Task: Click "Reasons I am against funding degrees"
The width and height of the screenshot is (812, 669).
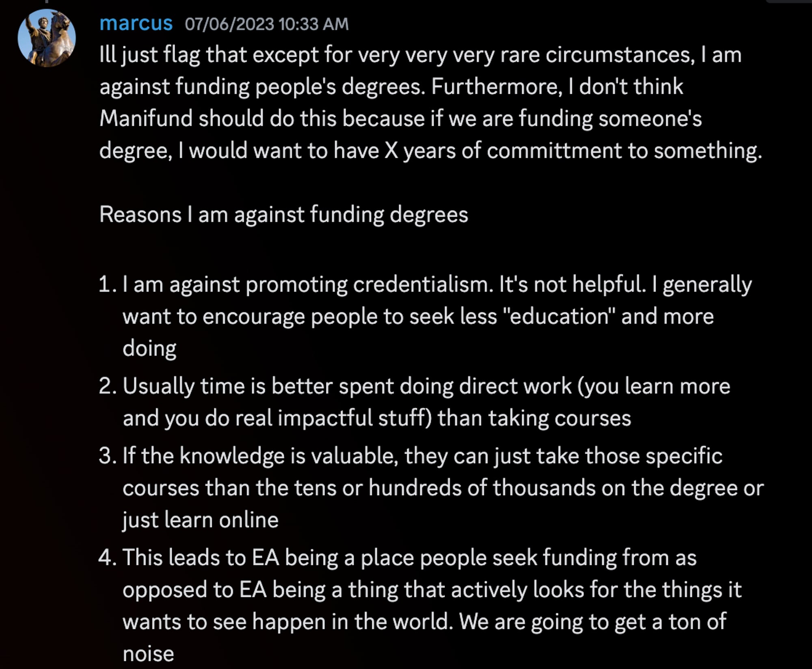Action: (284, 214)
